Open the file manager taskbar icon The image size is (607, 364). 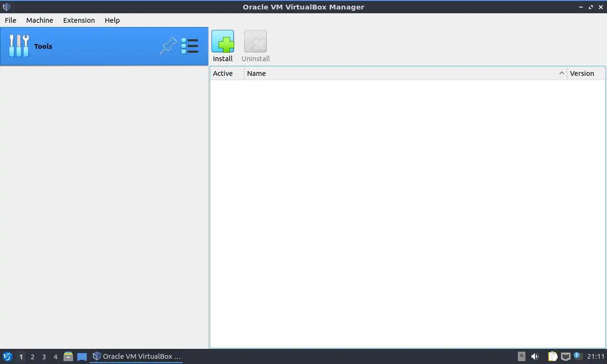(x=68, y=356)
